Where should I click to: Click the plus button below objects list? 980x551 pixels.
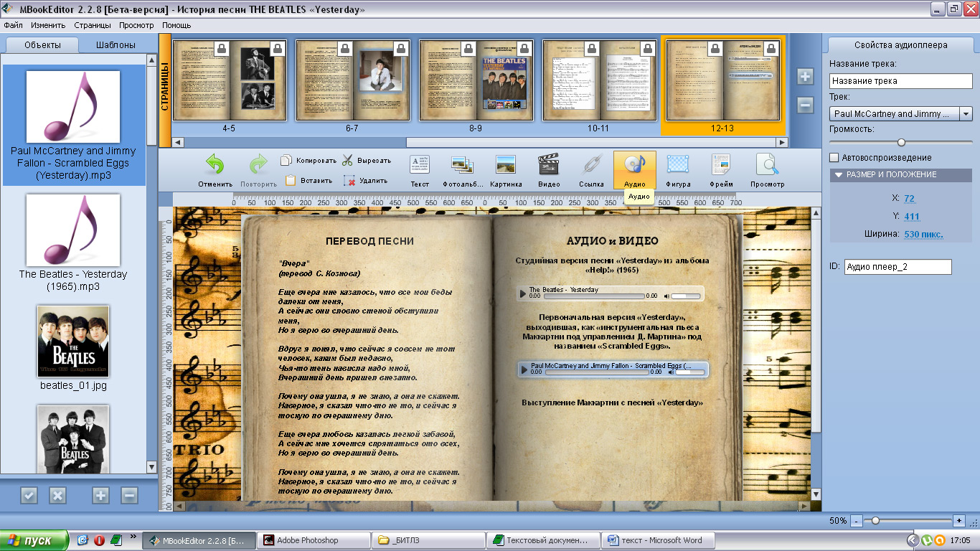(x=100, y=495)
